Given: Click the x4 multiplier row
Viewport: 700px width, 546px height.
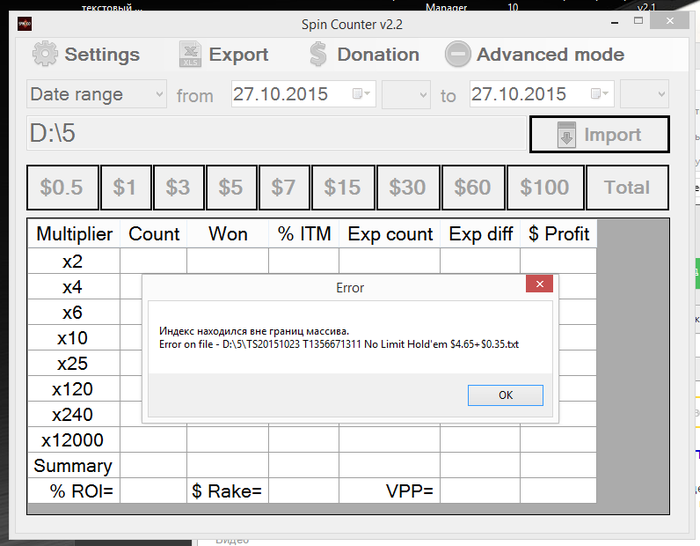Looking at the screenshot, I should pyautogui.click(x=72, y=287).
